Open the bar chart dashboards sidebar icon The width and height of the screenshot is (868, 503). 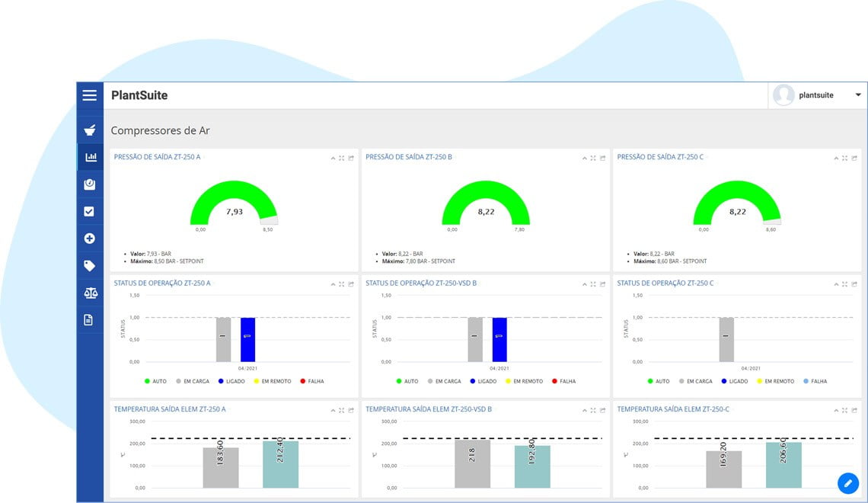point(91,157)
